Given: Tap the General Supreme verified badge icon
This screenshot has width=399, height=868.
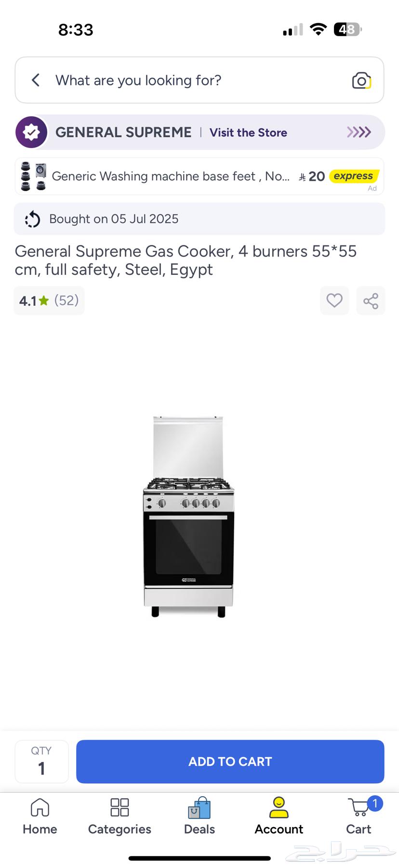Looking at the screenshot, I should (31, 132).
